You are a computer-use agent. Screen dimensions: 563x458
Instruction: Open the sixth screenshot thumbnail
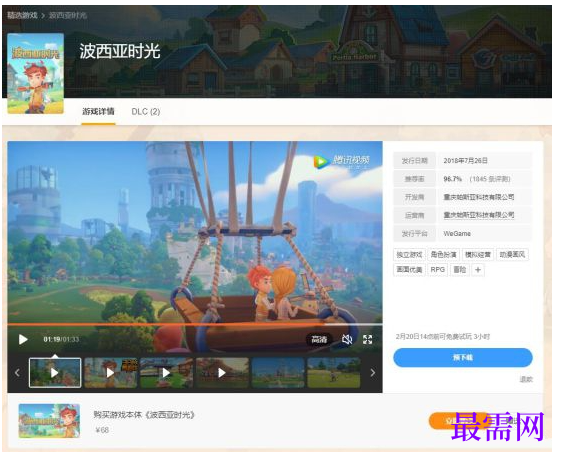[x=334, y=373]
